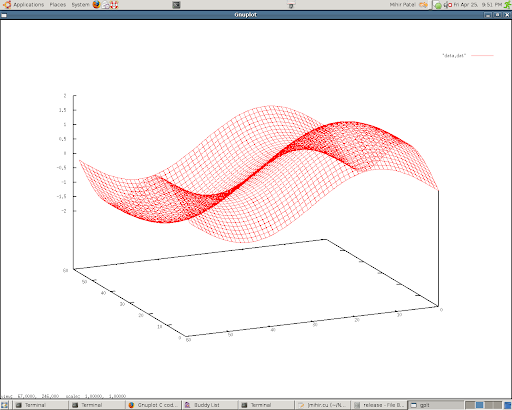Click the user switcher icon beside Mihir Patel
The height and width of the screenshot is (410, 512).
pos(423,5)
